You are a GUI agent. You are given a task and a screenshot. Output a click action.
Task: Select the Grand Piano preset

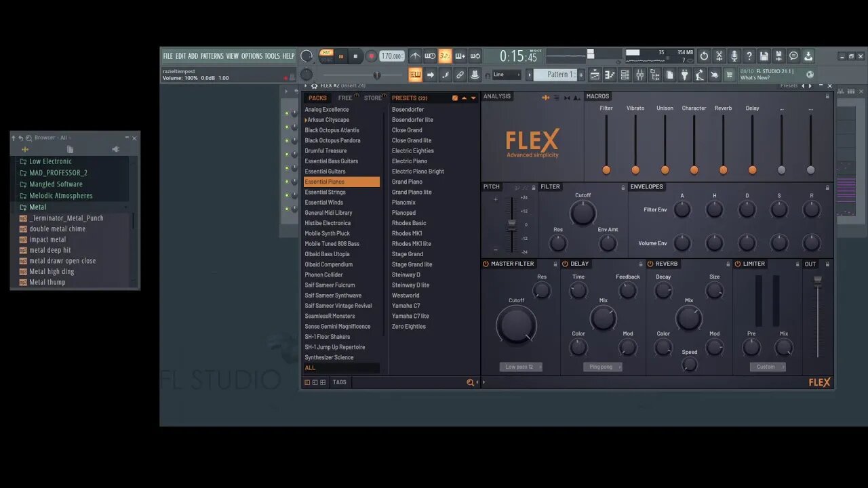coord(407,182)
